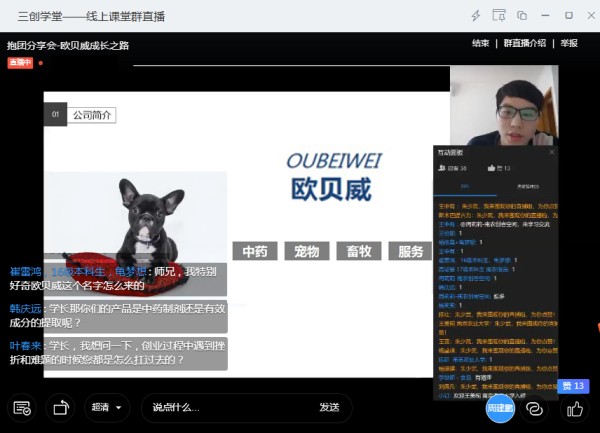
Task: Click the lightning bolt icon in title bar
Action: pyautogui.click(x=476, y=16)
